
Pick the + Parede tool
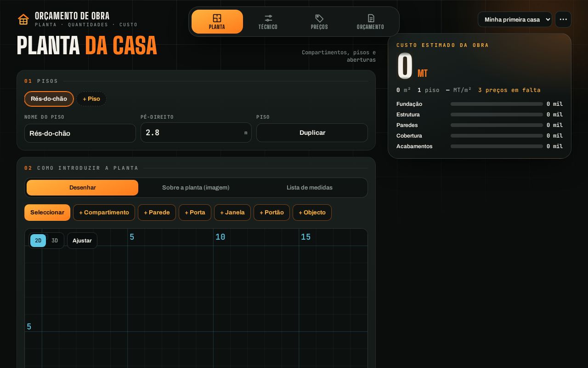point(157,213)
